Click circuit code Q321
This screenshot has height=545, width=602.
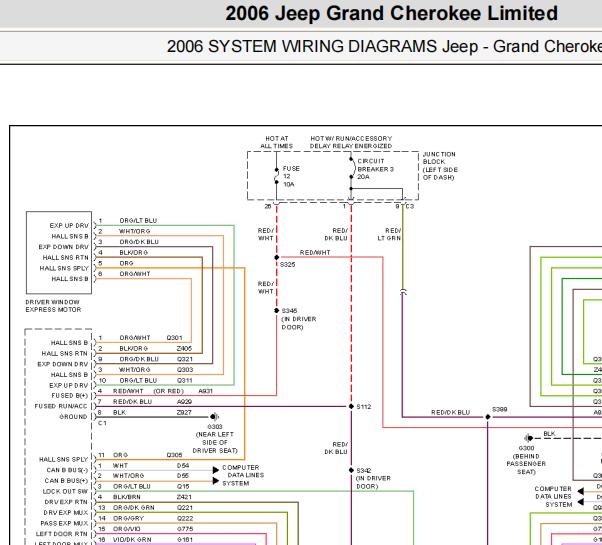[185, 359]
